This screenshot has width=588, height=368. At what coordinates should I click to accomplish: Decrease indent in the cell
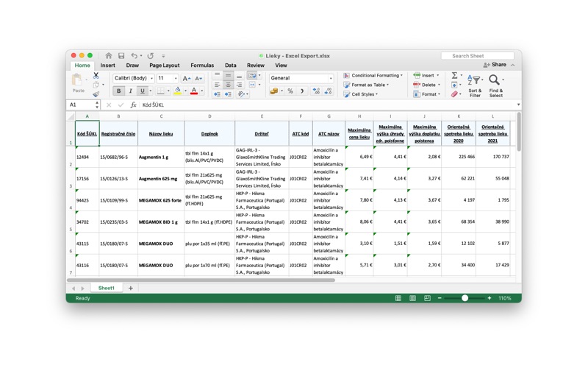point(217,94)
